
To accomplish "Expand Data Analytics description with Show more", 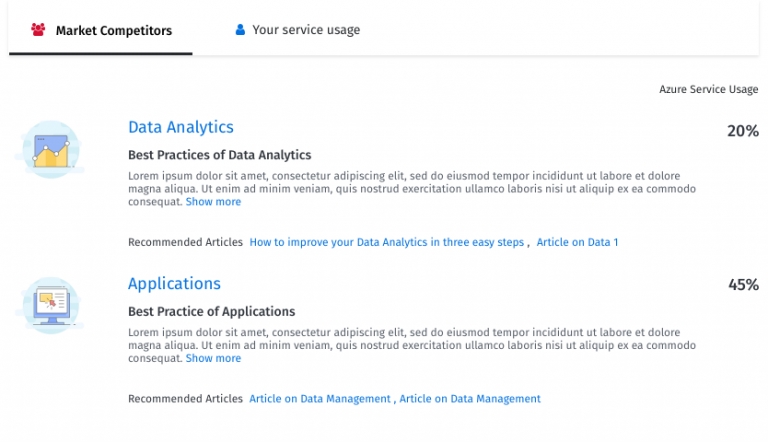I will coord(213,202).
